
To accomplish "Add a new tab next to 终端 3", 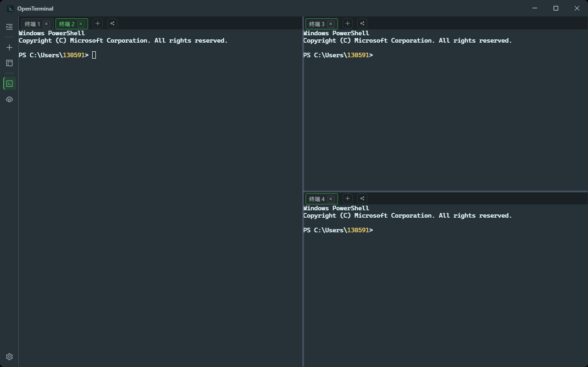I will [x=348, y=23].
